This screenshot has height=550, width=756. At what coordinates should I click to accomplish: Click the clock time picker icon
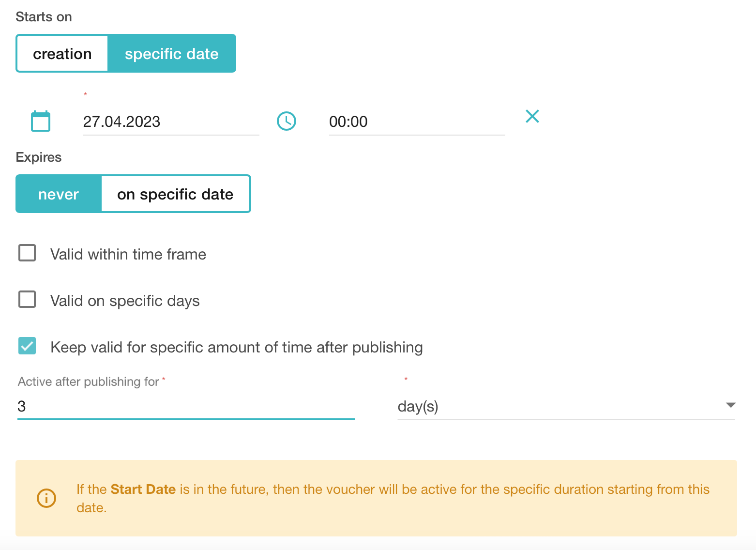(x=287, y=121)
